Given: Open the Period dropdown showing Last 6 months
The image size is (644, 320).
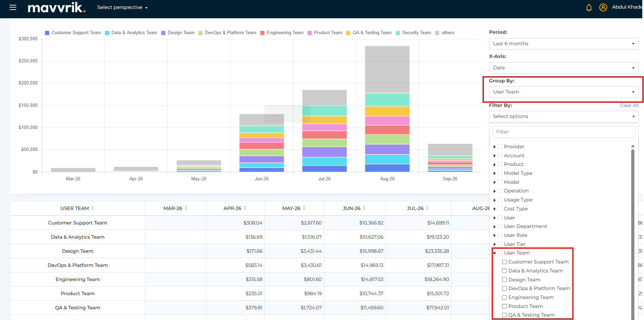Looking at the screenshot, I should [x=563, y=44].
